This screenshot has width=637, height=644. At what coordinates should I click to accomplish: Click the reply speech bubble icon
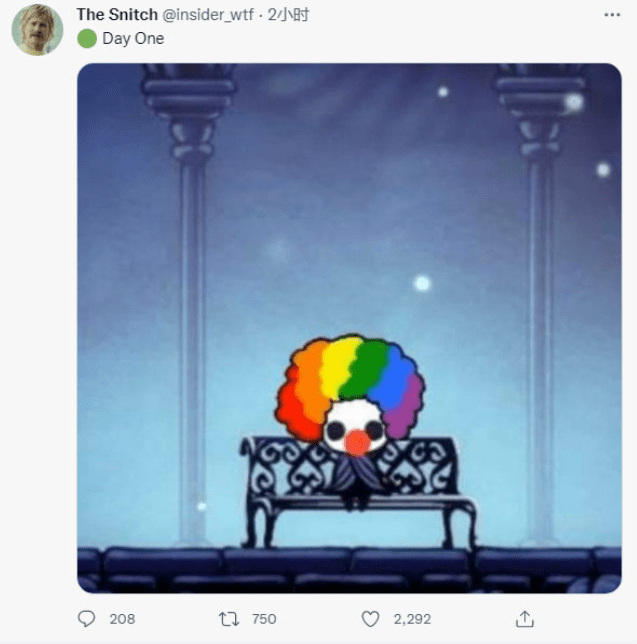86,619
